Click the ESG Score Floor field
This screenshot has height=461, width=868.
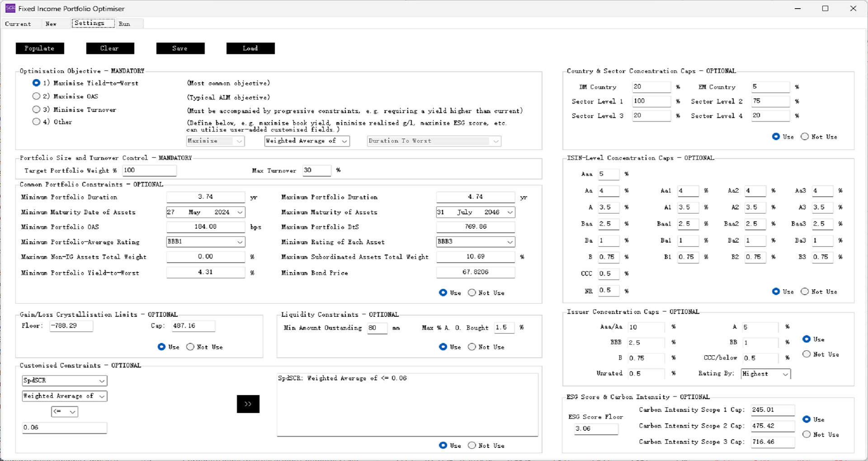click(x=595, y=428)
